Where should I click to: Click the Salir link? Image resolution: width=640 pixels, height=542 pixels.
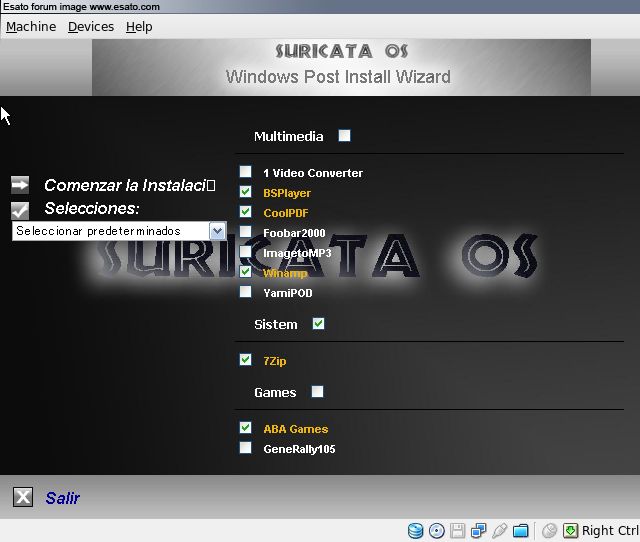click(62, 498)
